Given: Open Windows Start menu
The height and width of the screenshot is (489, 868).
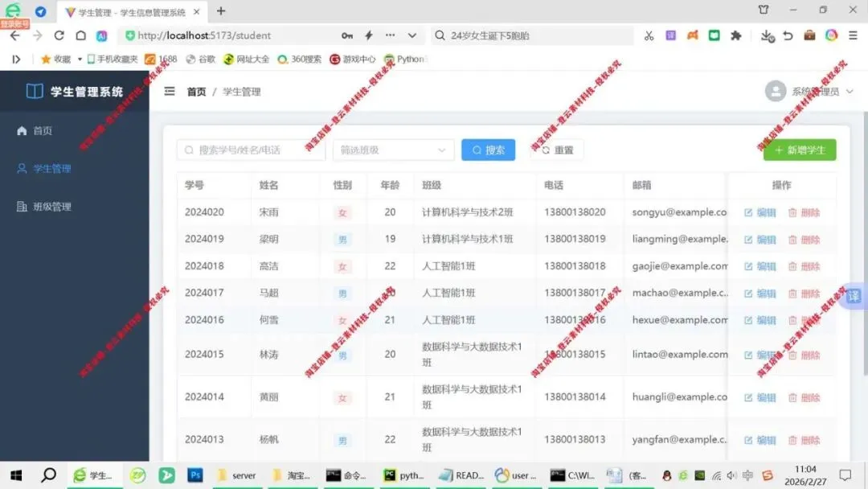Looking at the screenshot, I should (x=16, y=475).
